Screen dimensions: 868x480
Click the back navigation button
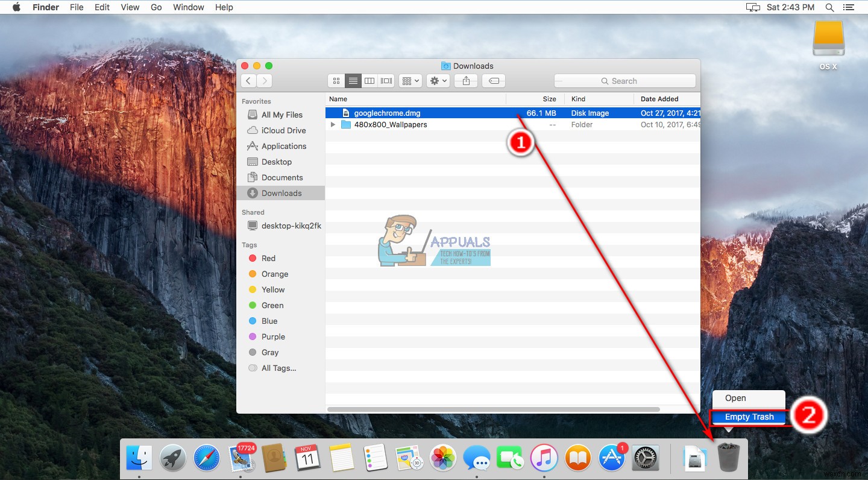pyautogui.click(x=248, y=81)
